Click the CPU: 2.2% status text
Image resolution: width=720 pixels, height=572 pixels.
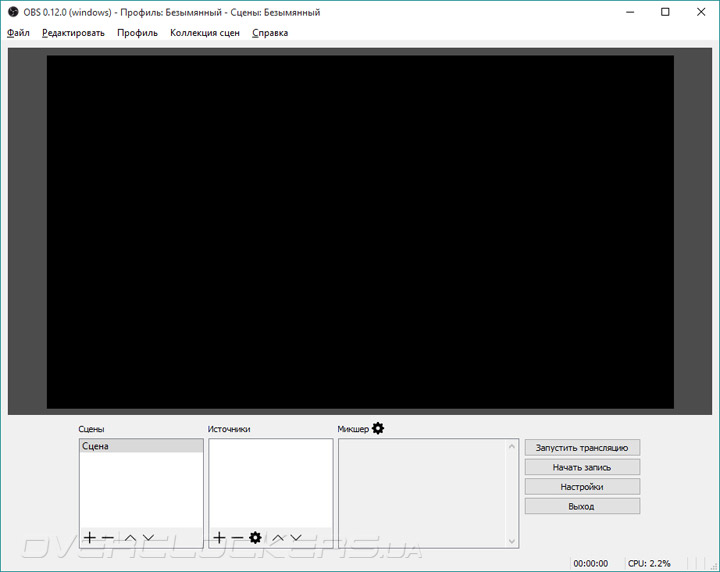[649, 563]
